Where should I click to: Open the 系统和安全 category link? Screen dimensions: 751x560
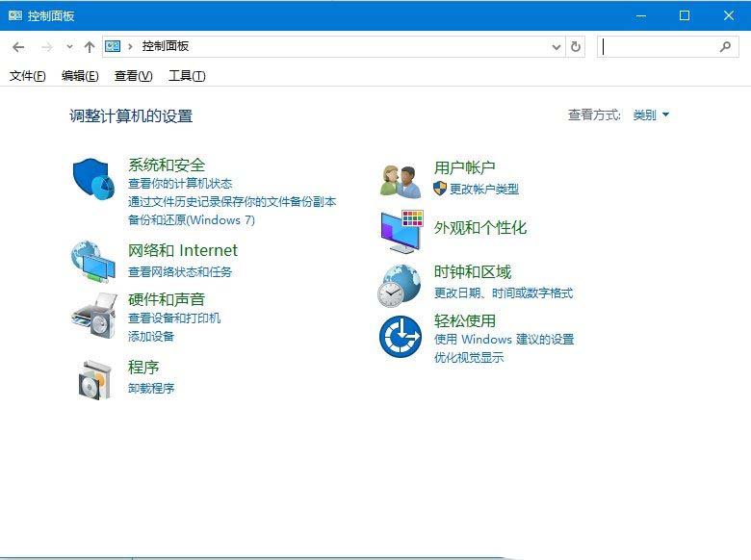tap(167, 165)
